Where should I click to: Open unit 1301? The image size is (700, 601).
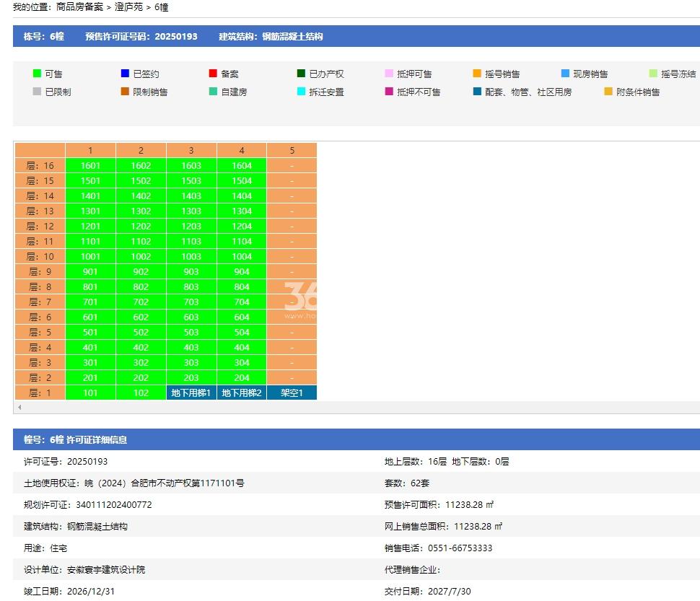(x=90, y=211)
